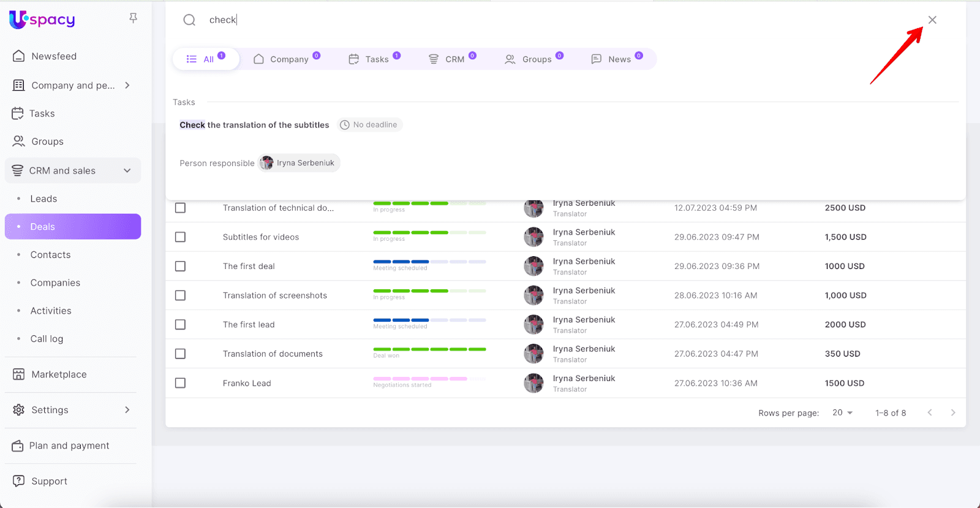Open Plan and payment page

[69, 445]
